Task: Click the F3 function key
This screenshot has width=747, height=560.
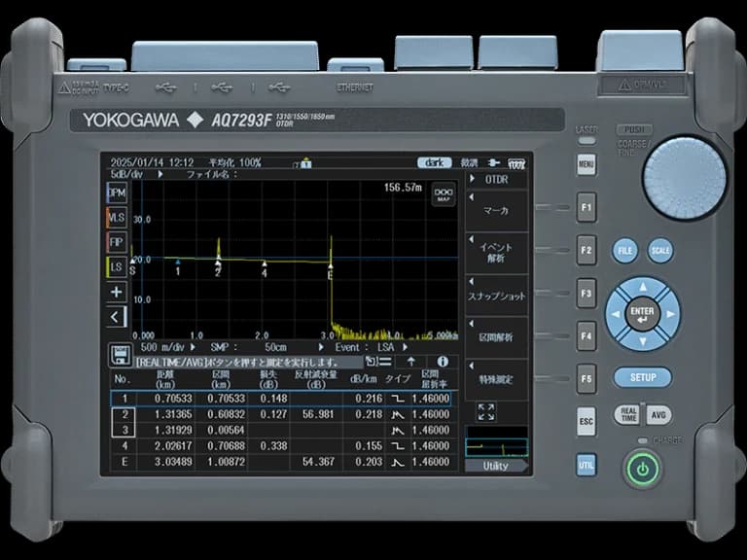Action: (x=586, y=294)
